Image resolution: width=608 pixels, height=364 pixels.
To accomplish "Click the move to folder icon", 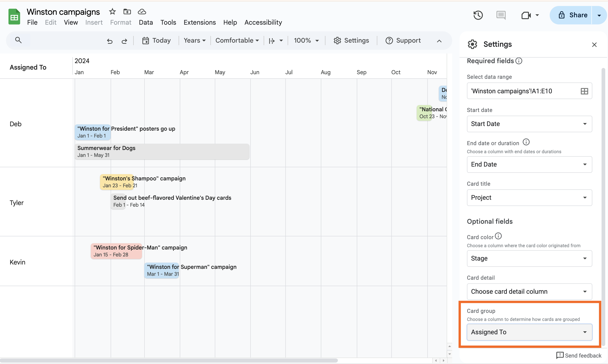I will coord(127,11).
